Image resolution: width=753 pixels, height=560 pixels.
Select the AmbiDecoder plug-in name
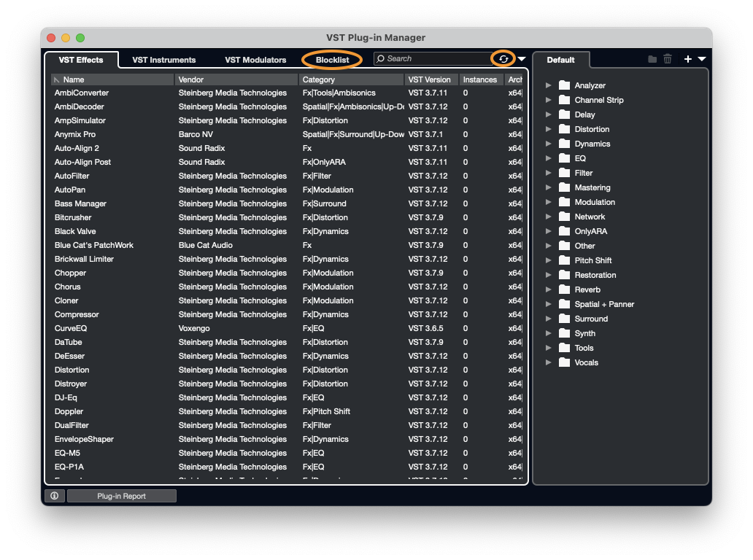(80, 106)
